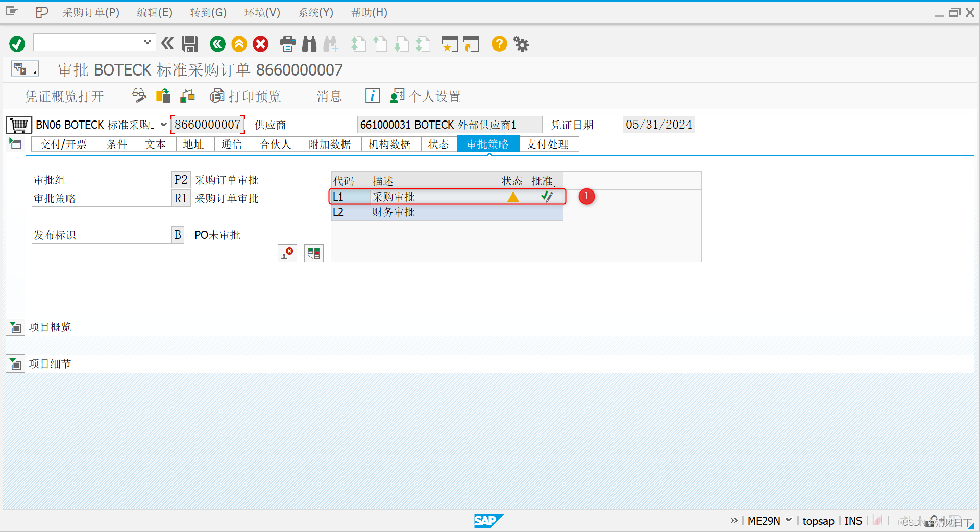This screenshot has width=980, height=532.
Task: Open the ME29N status bar dropdown
Action: [x=789, y=520]
